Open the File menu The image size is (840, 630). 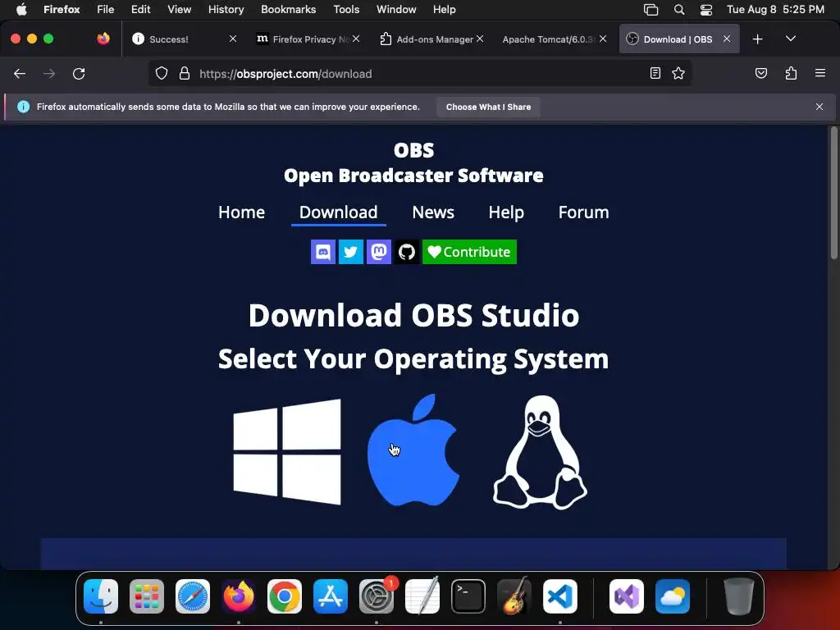pos(106,9)
